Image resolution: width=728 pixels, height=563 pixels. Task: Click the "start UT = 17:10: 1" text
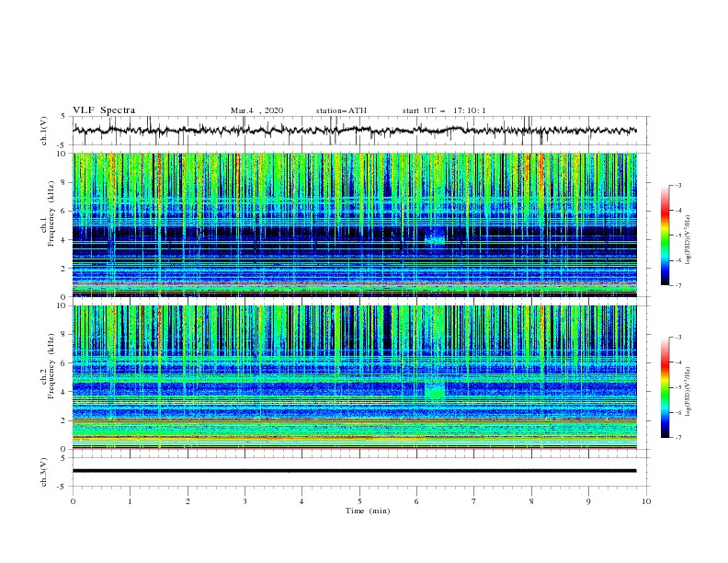444,110
